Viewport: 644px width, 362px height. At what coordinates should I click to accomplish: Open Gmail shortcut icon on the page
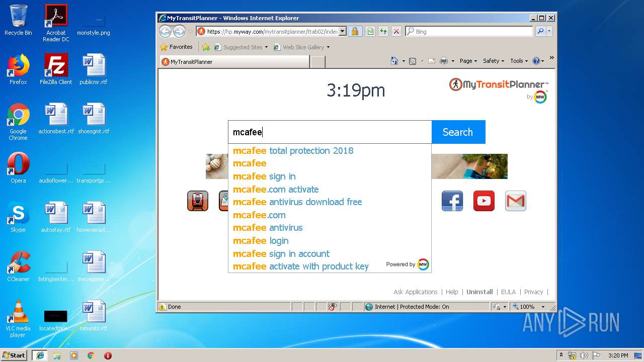[516, 201]
